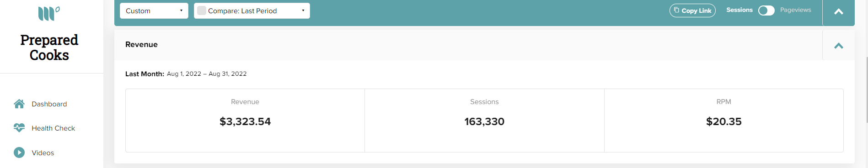
Task: Click the Dashboard house icon
Action: 19,104
